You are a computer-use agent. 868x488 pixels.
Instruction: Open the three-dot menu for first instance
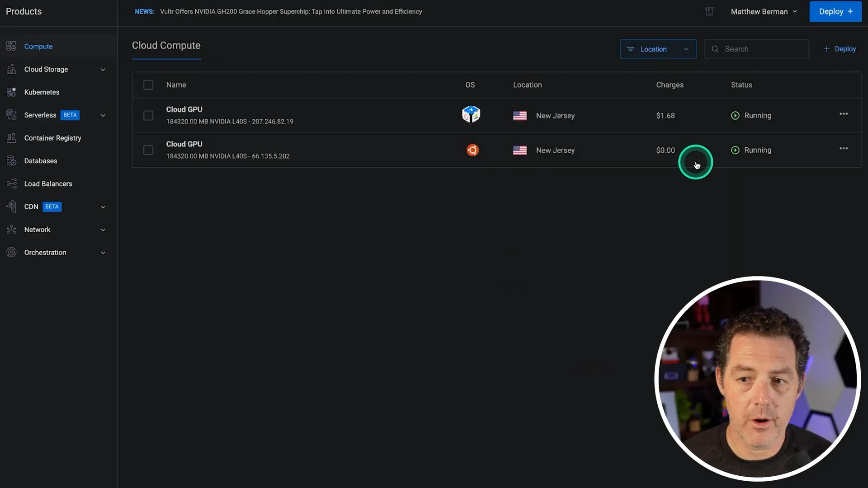843,115
